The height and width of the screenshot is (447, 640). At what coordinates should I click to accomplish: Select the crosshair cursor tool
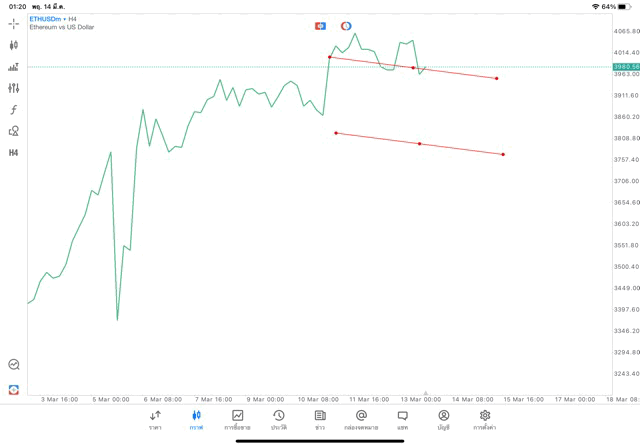tap(14, 23)
